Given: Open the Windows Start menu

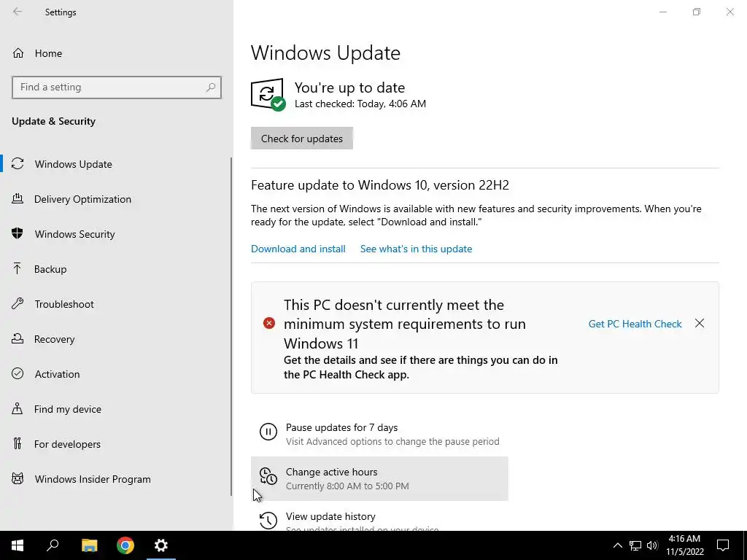Looking at the screenshot, I should tap(18, 545).
